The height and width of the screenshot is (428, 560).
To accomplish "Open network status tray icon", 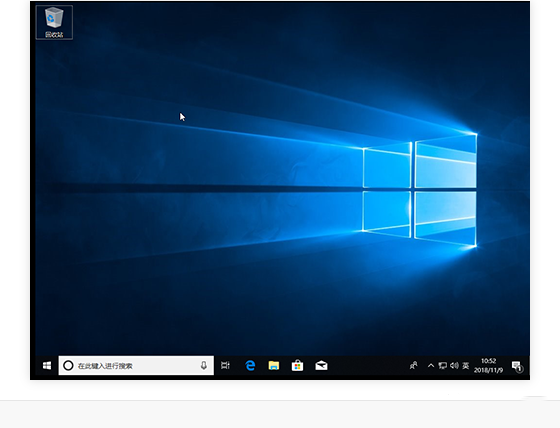I will 442,365.
